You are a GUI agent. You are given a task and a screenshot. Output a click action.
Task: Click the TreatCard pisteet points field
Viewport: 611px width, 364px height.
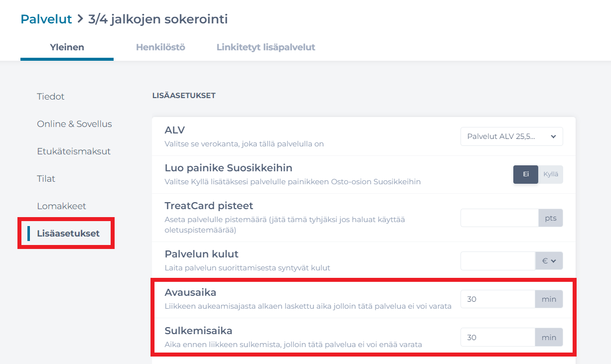[x=498, y=218]
